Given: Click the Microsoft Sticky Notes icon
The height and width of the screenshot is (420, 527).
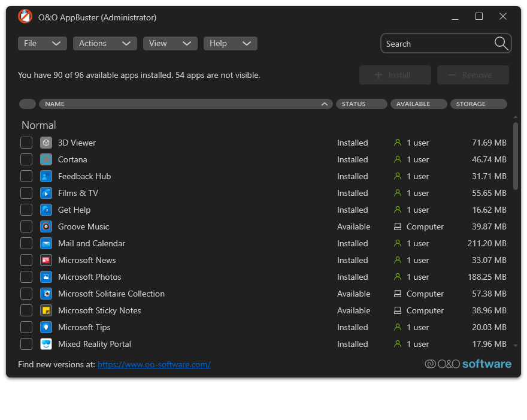Looking at the screenshot, I should pos(46,310).
